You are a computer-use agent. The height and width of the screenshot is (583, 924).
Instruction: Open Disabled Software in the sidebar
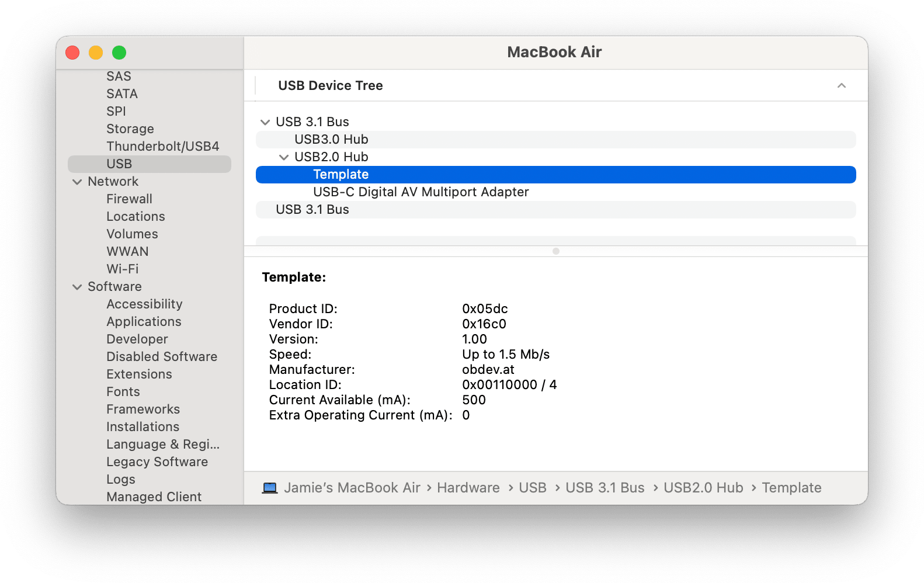pos(162,357)
